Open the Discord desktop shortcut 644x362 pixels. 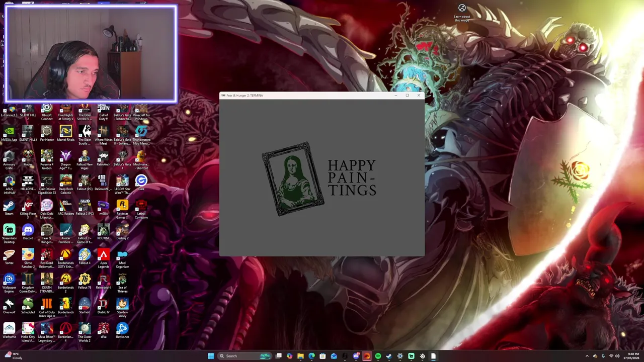click(x=28, y=233)
